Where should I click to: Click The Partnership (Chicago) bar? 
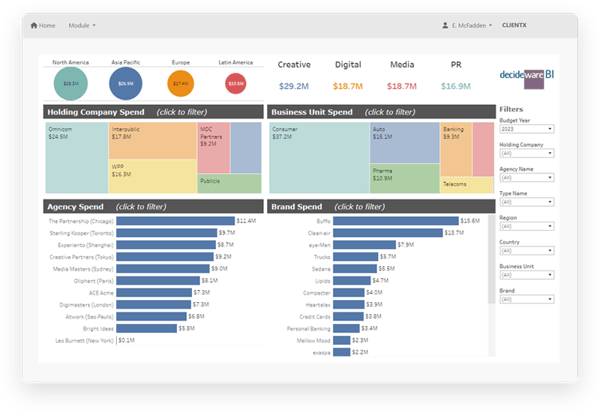pos(176,221)
